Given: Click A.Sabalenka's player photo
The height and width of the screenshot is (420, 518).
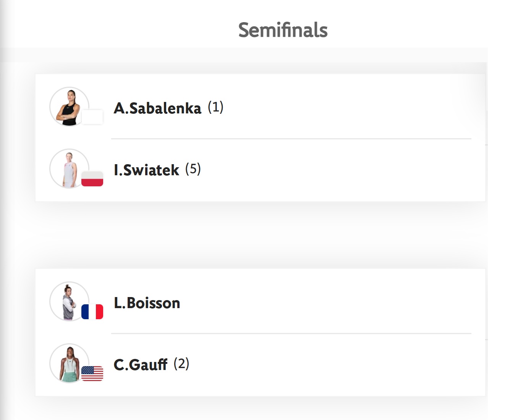Looking at the screenshot, I should tap(69, 107).
